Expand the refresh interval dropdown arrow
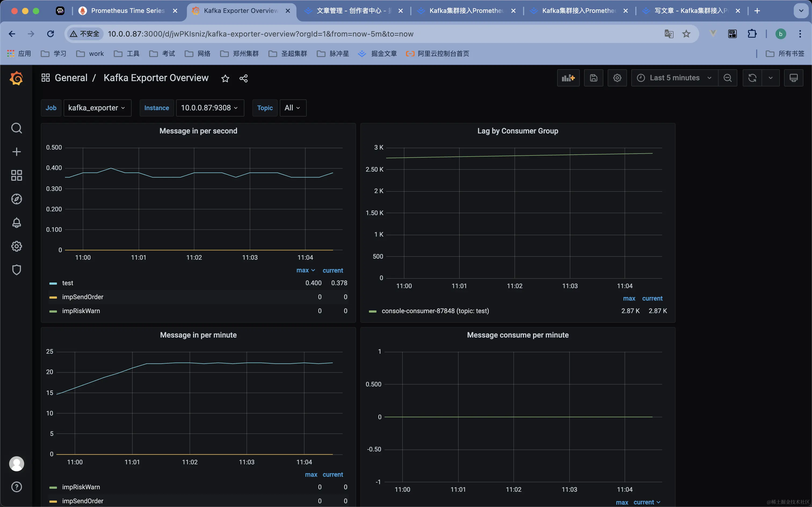 770,78
